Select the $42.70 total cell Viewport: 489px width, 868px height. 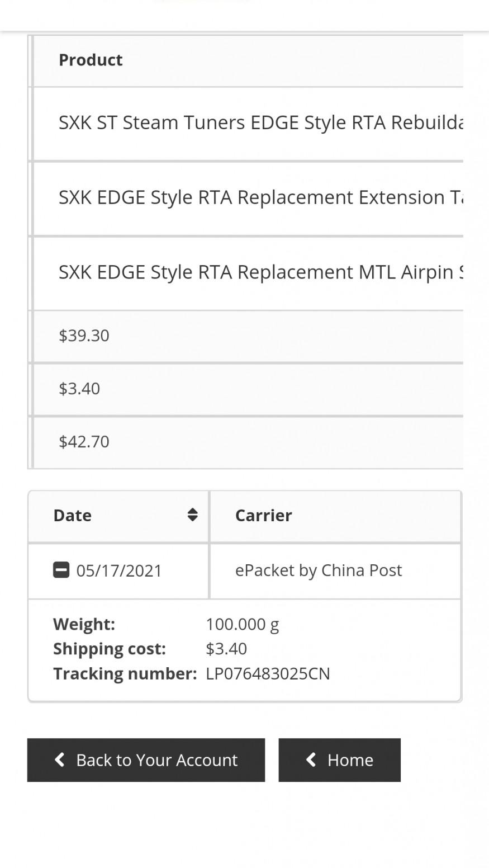(84, 442)
